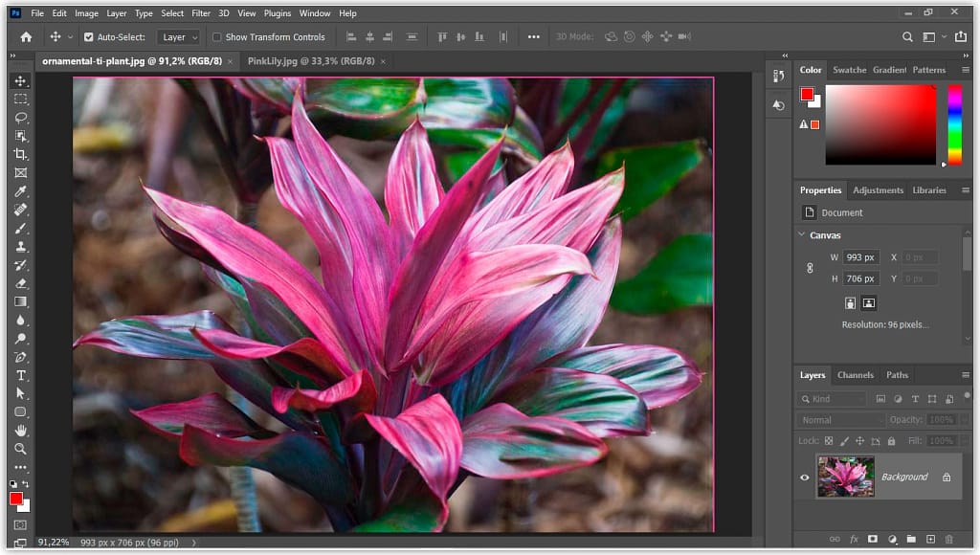Select the Eraser tool
Viewport: 980px width, 555px height.
(x=21, y=283)
